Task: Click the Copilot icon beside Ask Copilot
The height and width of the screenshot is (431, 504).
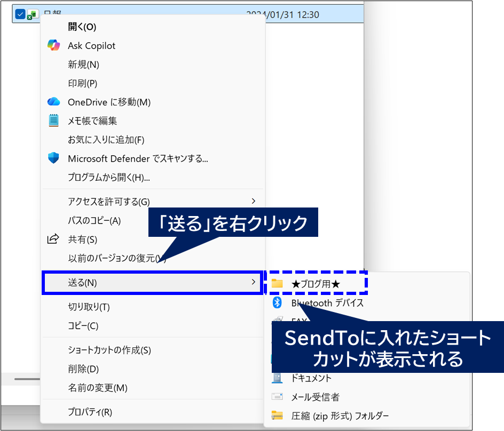Action: point(53,46)
